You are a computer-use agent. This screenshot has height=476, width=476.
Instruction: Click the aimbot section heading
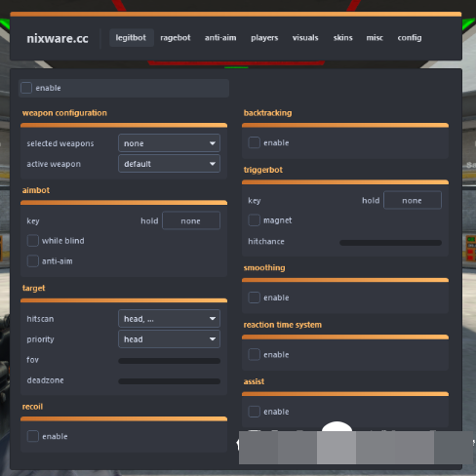pyautogui.click(x=36, y=190)
